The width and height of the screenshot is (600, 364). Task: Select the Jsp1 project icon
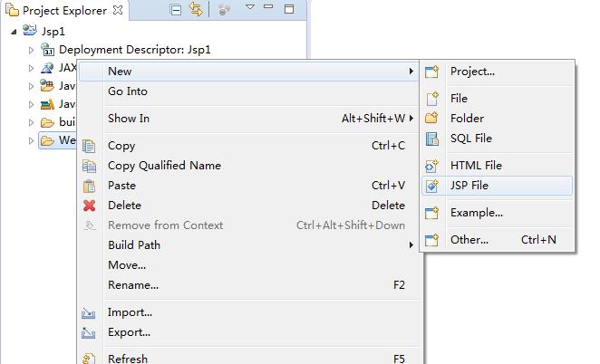click(x=30, y=31)
